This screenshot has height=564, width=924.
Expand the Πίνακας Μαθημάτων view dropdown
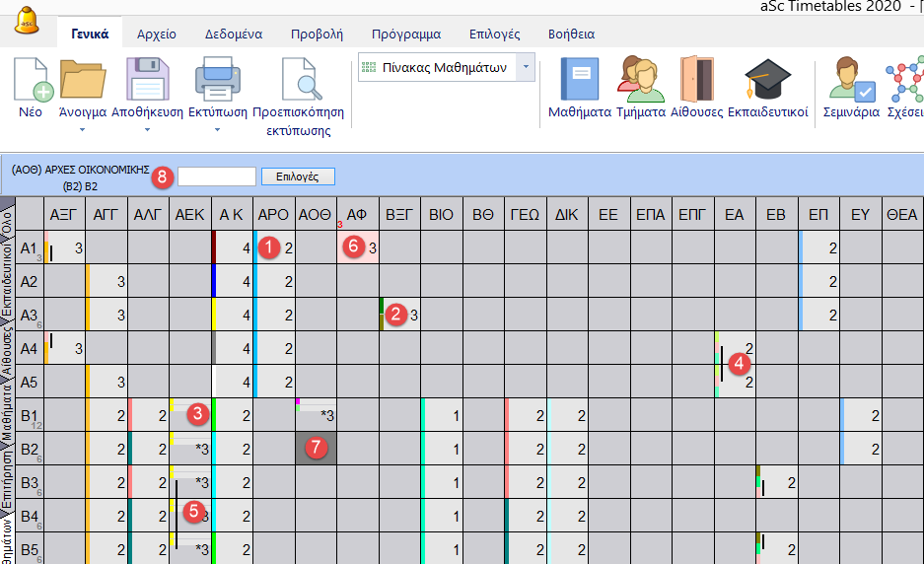click(526, 68)
